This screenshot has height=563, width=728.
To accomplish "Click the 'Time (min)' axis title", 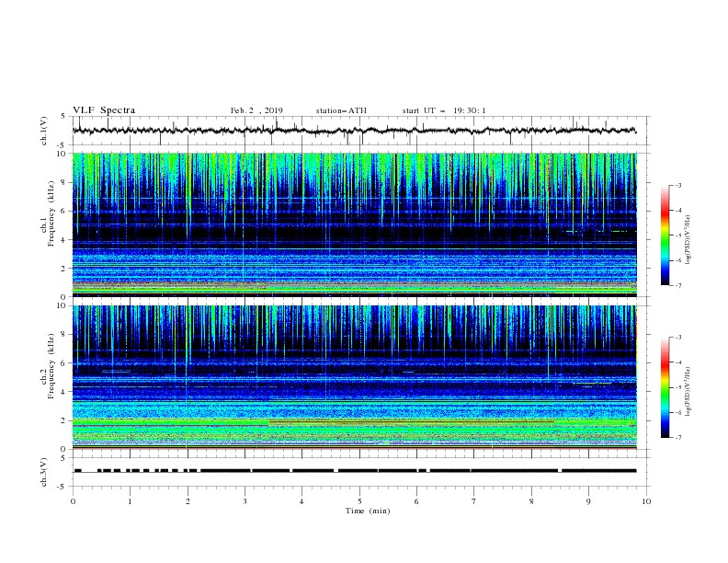I will tap(368, 511).
